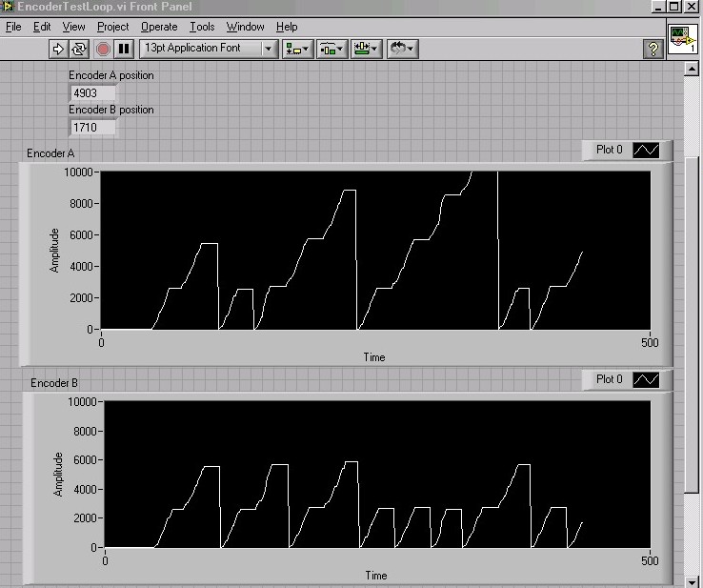Click Plot 0 label of Encoder A chart
The image size is (703, 588).
coord(609,150)
